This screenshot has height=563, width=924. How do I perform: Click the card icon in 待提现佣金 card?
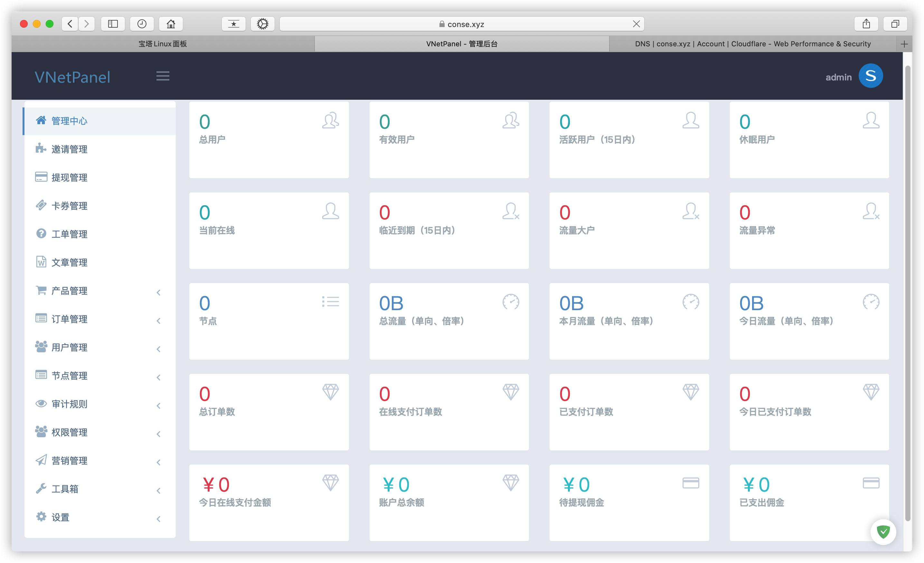pos(691,483)
